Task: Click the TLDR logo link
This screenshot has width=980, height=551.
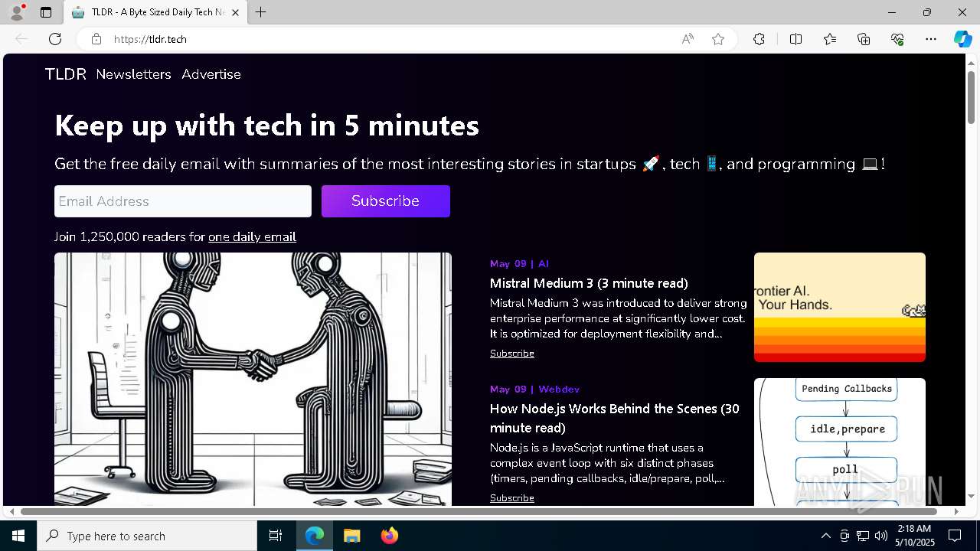Action: point(65,74)
